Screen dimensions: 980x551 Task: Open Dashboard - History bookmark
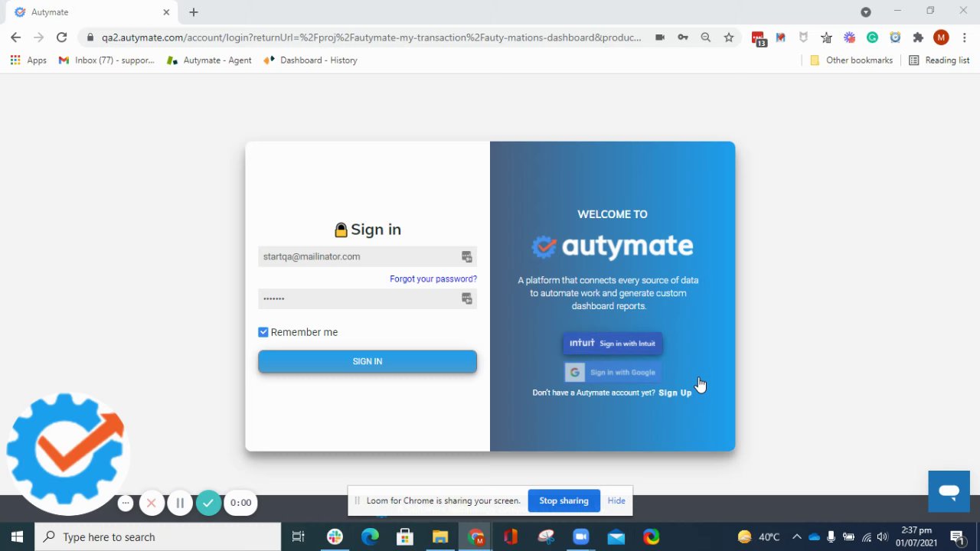(x=310, y=60)
